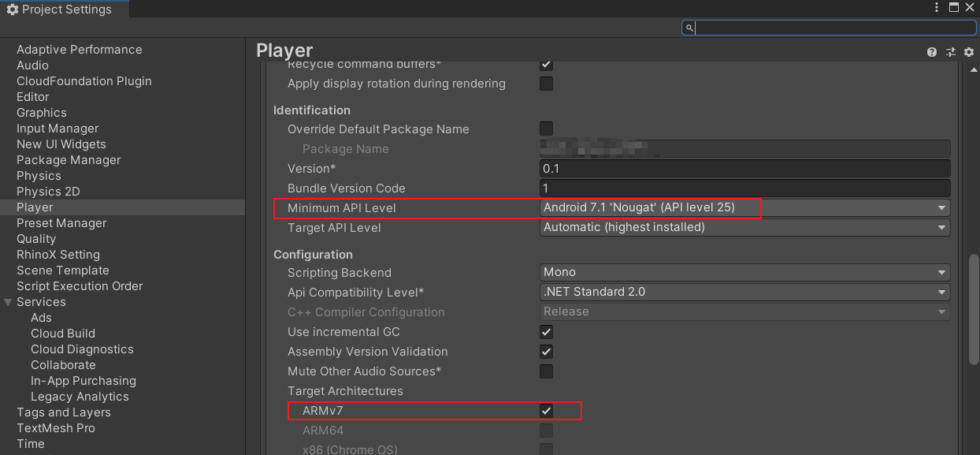This screenshot has height=455, width=980.
Task: Collapse the Services tree section
Action: pyautogui.click(x=9, y=302)
